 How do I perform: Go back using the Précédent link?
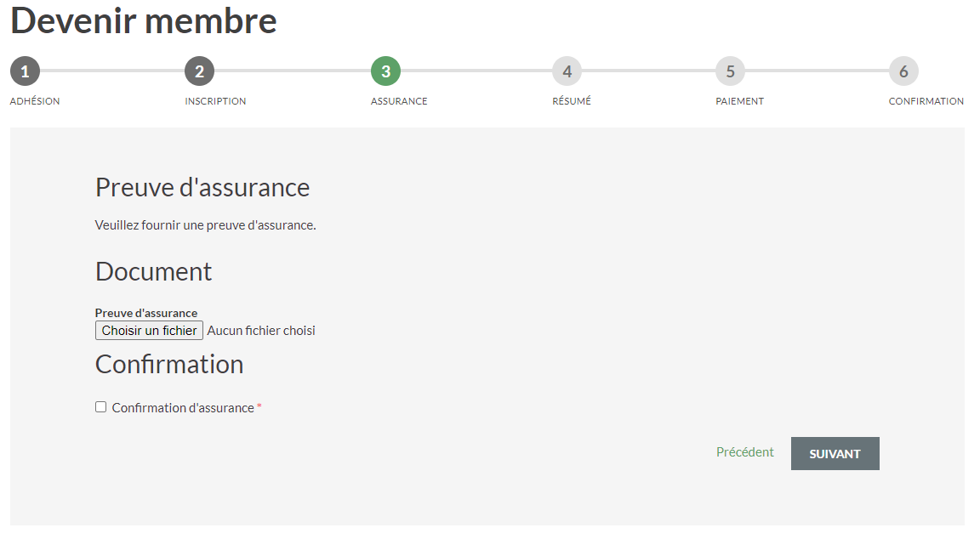click(x=744, y=452)
